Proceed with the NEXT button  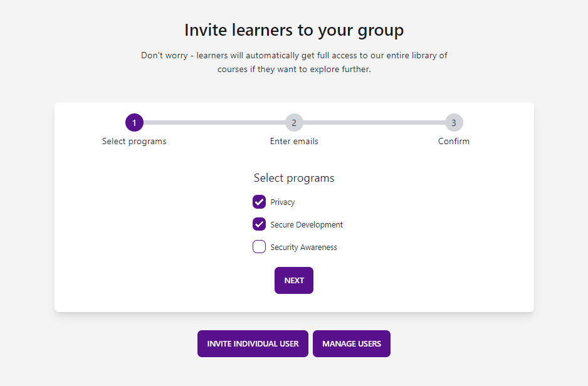pyautogui.click(x=294, y=280)
